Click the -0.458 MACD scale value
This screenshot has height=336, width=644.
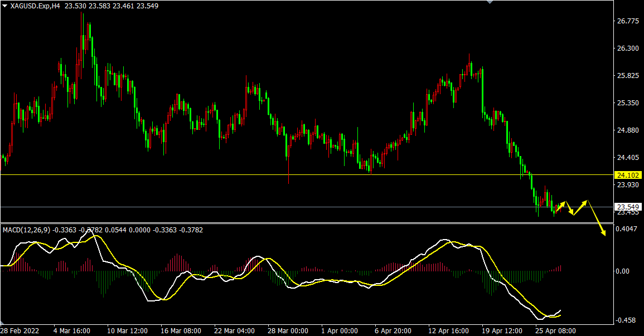tap(627, 320)
